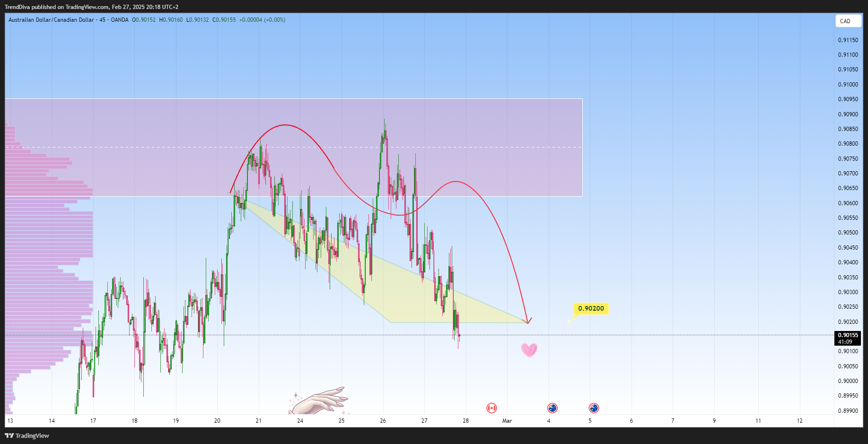Open the CAD currency selector
This screenshot has width=868, height=444.
point(848,21)
